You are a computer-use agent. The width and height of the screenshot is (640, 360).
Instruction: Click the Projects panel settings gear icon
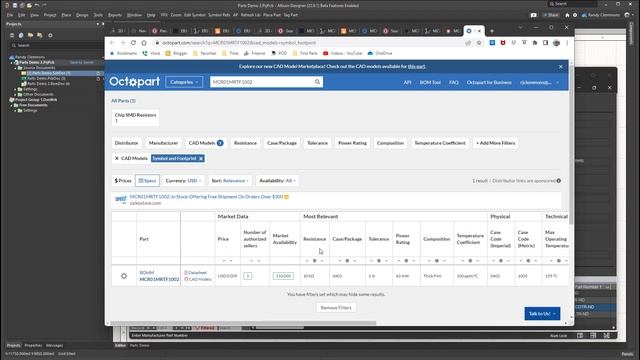click(50, 36)
